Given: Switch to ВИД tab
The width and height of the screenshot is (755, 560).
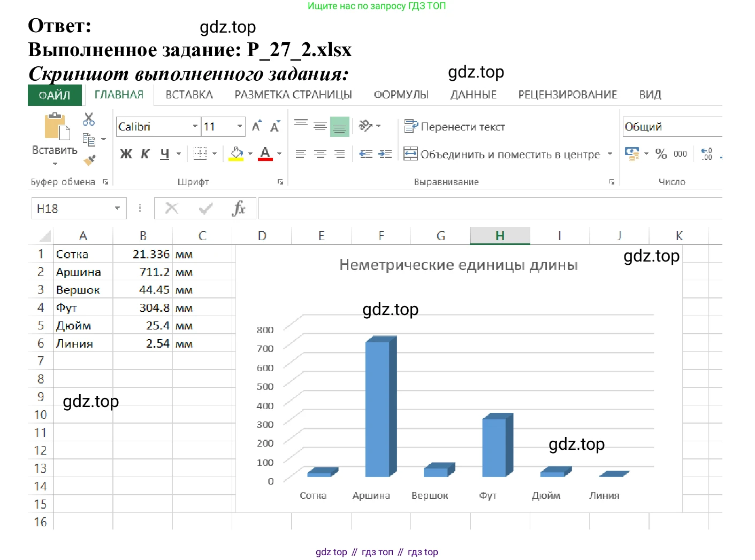Looking at the screenshot, I should pyautogui.click(x=650, y=95).
